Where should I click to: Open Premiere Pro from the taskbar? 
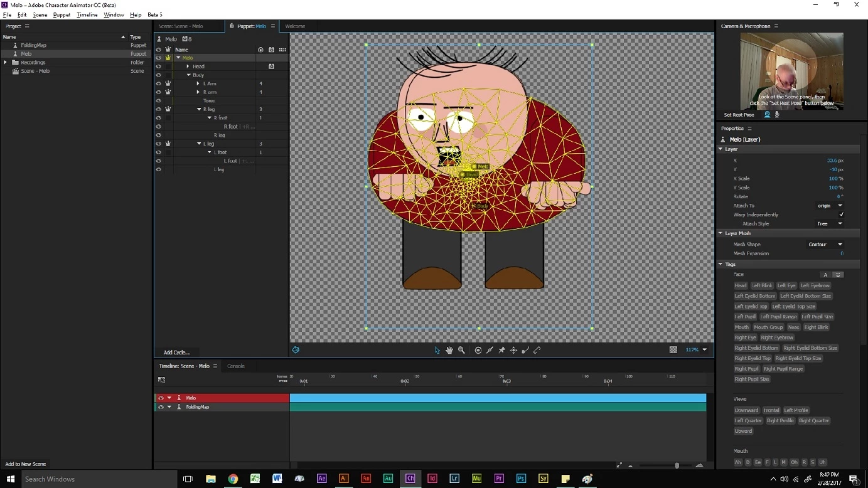click(x=499, y=479)
